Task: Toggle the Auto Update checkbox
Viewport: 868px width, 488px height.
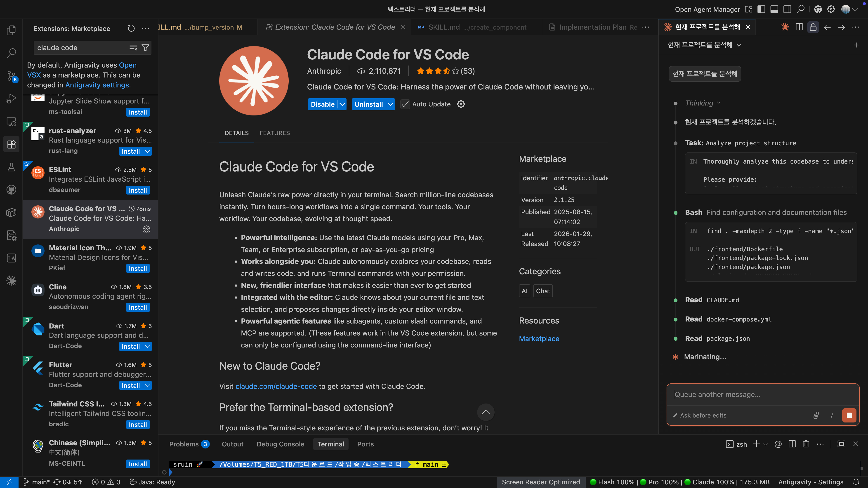Action: coord(405,104)
